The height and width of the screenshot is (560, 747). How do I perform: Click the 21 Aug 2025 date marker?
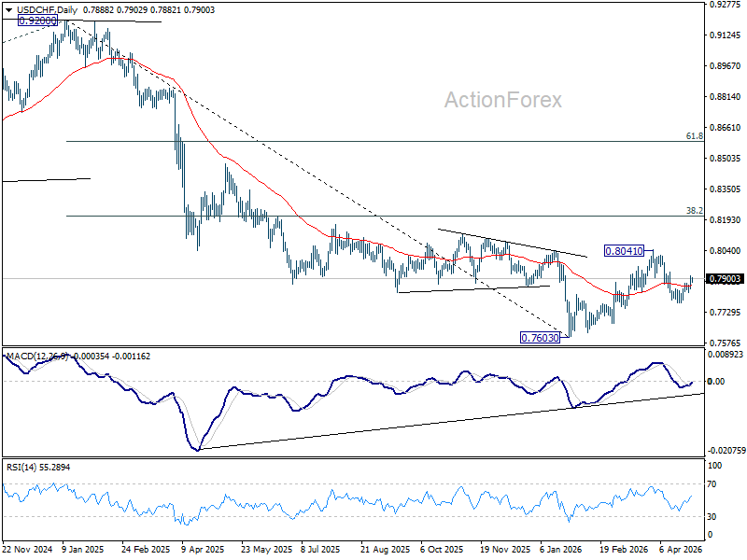point(385,550)
